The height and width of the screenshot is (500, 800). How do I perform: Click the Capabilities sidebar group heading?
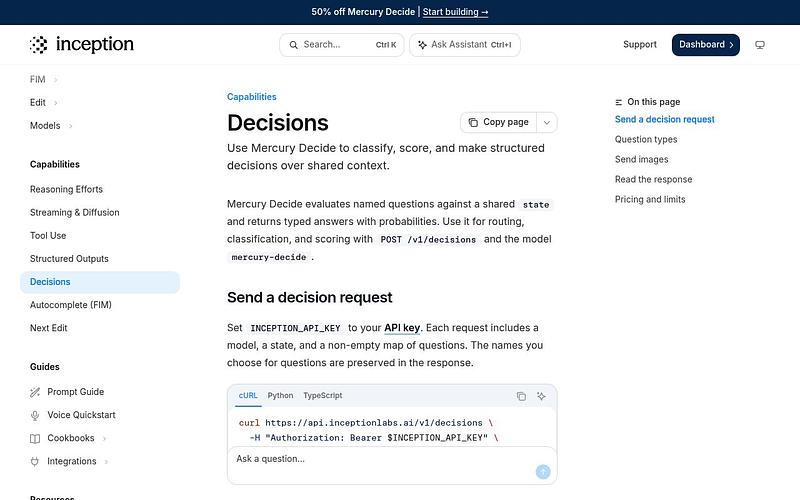coord(55,164)
